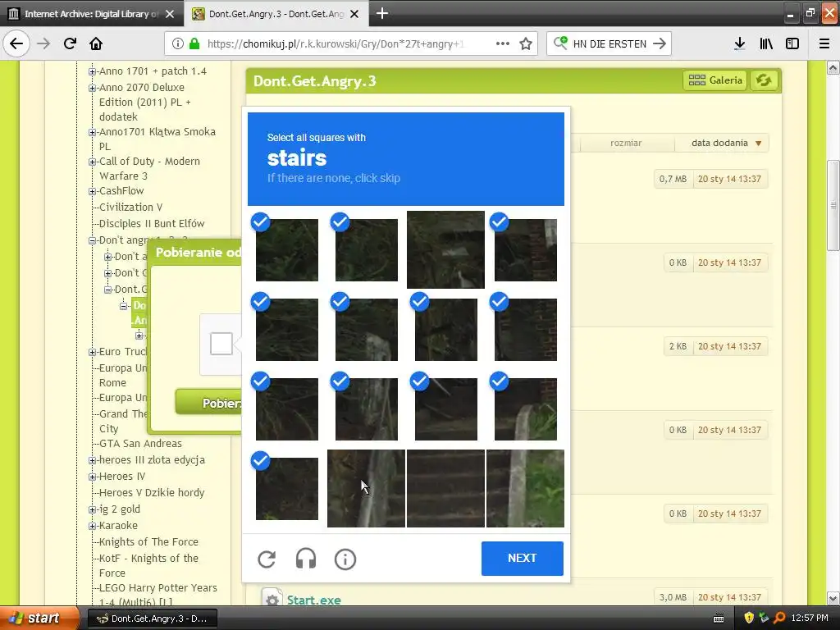The width and height of the screenshot is (840, 630).
Task: Open page actions three-dot menu
Action: pyautogui.click(x=503, y=43)
